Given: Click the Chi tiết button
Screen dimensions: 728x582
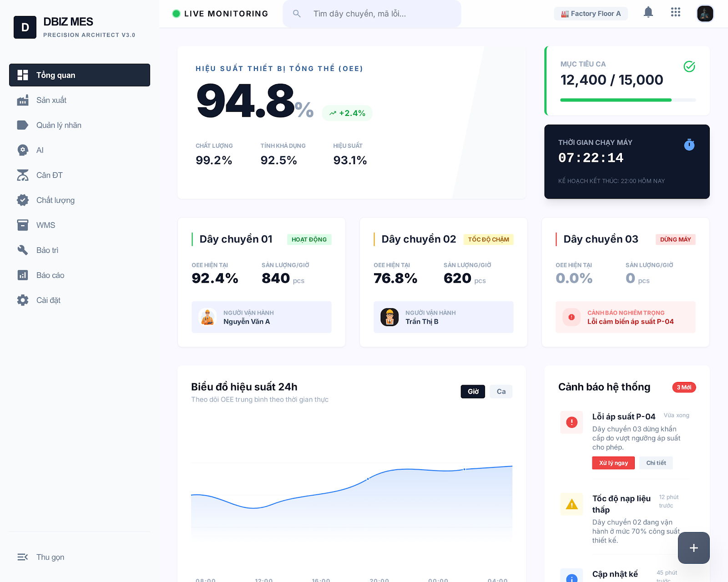Looking at the screenshot, I should [656, 463].
